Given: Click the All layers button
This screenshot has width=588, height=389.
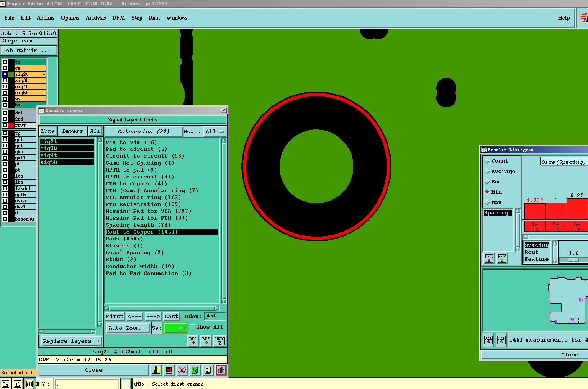Looking at the screenshot, I should [95, 131].
